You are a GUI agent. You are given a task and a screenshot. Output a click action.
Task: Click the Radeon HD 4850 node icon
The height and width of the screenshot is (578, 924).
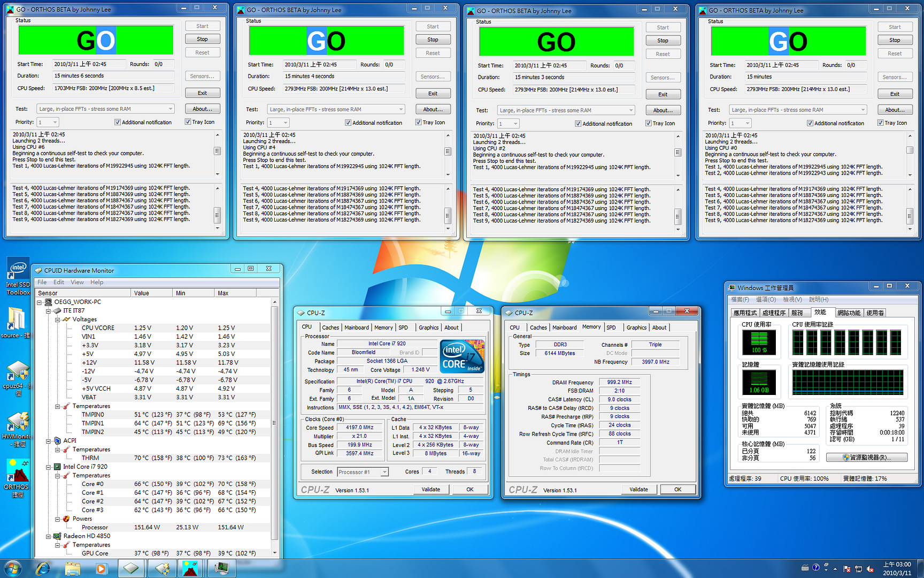coord(57,536)
